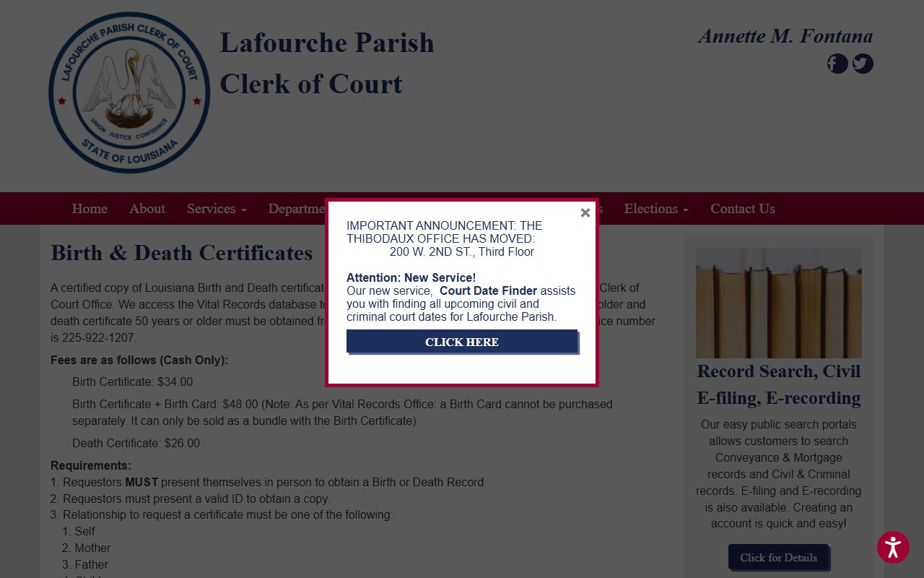Click the 'Self' list item

[84, 531]
